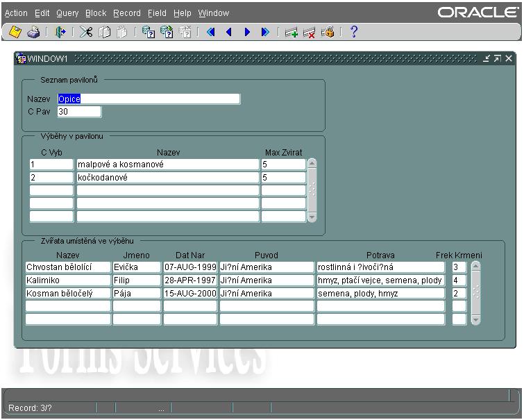Open the Record menu
This screenshot has width=524, height=420.
(127, 13)
